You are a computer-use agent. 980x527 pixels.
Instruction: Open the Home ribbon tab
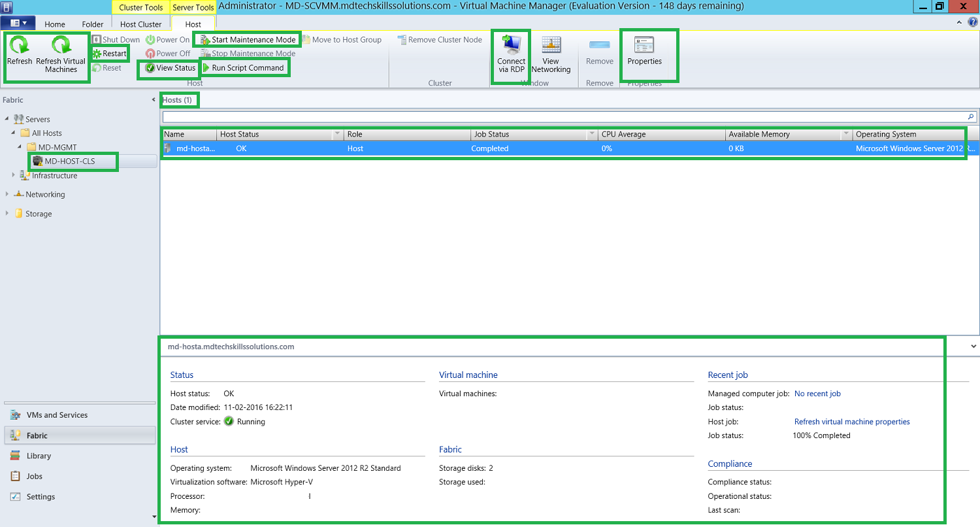coord(54,23)
